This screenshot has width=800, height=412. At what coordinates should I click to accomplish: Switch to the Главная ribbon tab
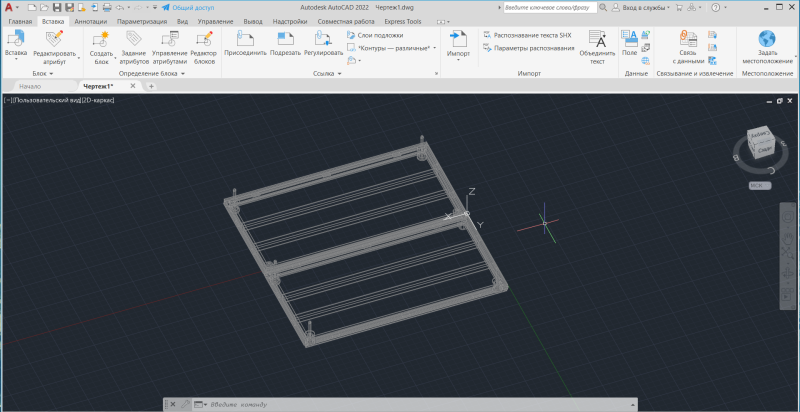pos(20,20)
